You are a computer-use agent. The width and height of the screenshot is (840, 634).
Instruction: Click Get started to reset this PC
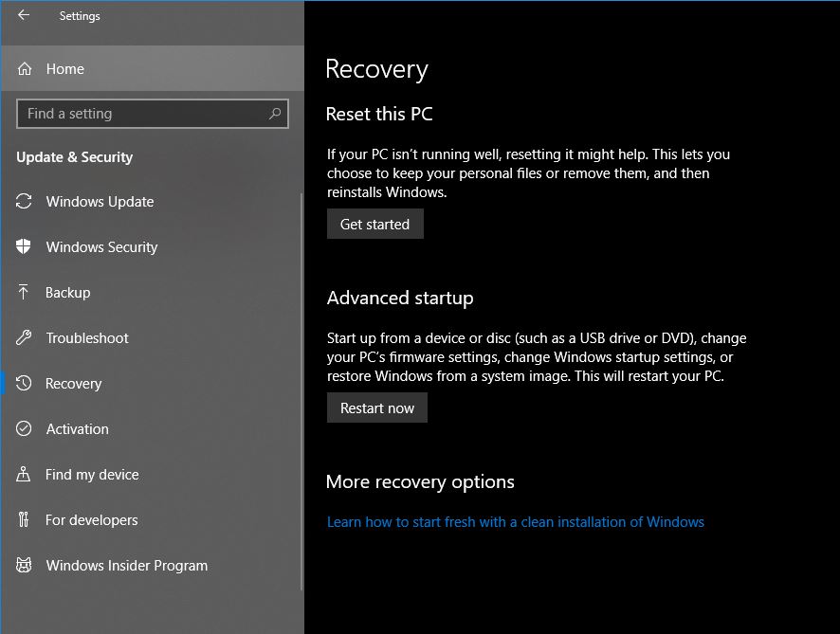coord(375,224)
